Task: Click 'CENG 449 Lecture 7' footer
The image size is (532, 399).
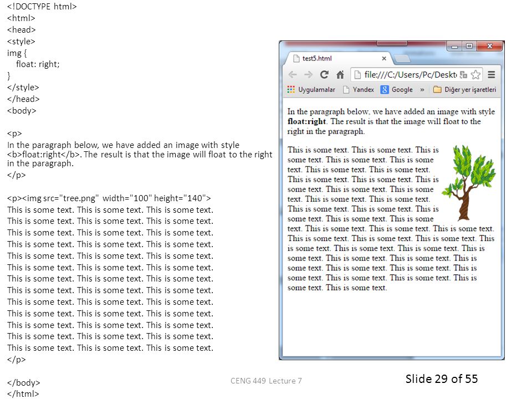Action: pos(266,381)
